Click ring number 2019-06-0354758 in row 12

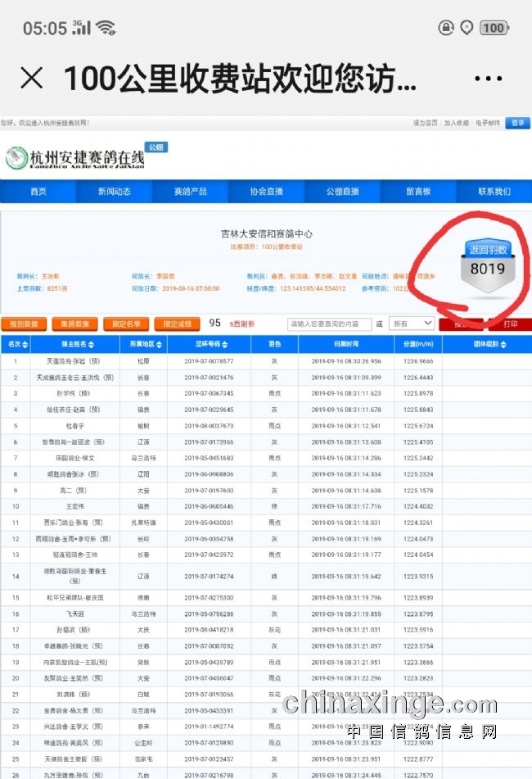pos(209,538)
